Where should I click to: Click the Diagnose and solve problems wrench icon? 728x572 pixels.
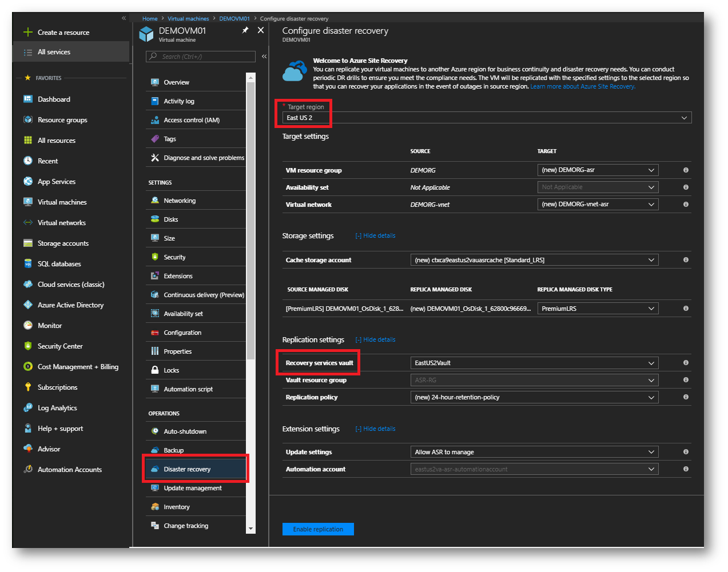(154, 158)
